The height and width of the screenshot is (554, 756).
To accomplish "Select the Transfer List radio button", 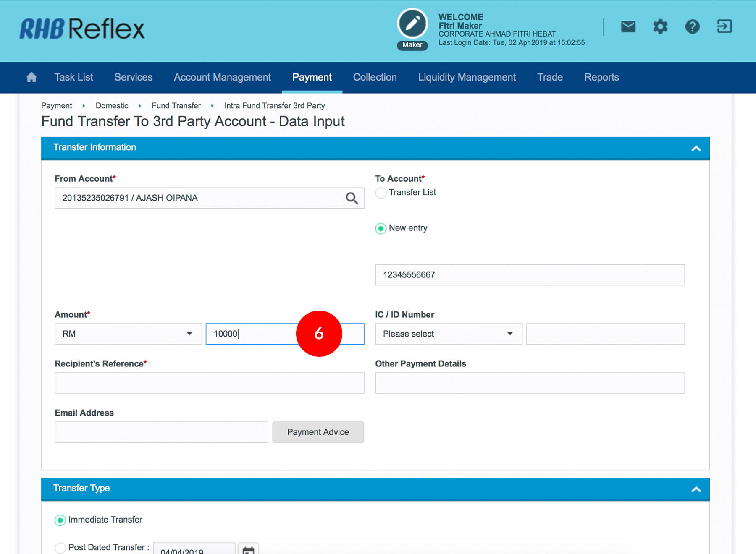I will (x=381, y=193).
